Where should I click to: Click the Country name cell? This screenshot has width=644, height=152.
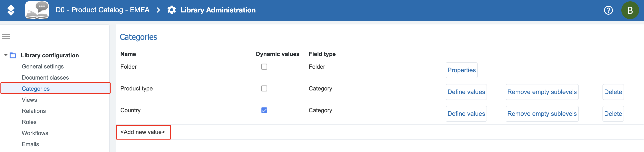(130, 110)
